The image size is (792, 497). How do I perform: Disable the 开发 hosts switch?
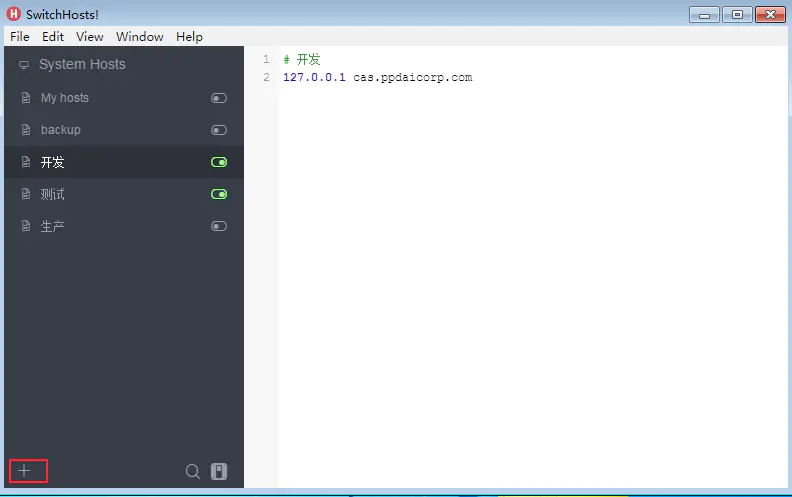(219, 162)
